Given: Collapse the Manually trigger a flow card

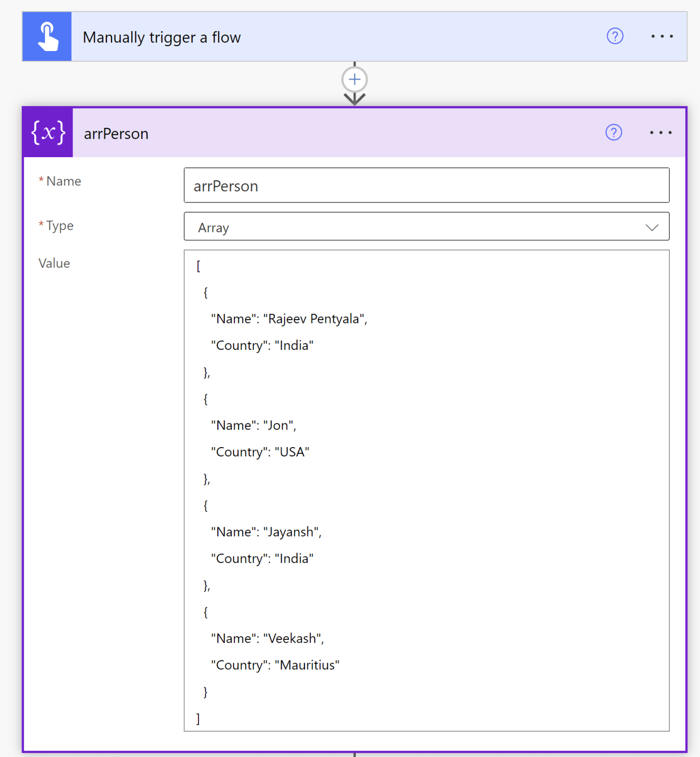Looking at the screenshot, I should [x=341, y=36].
